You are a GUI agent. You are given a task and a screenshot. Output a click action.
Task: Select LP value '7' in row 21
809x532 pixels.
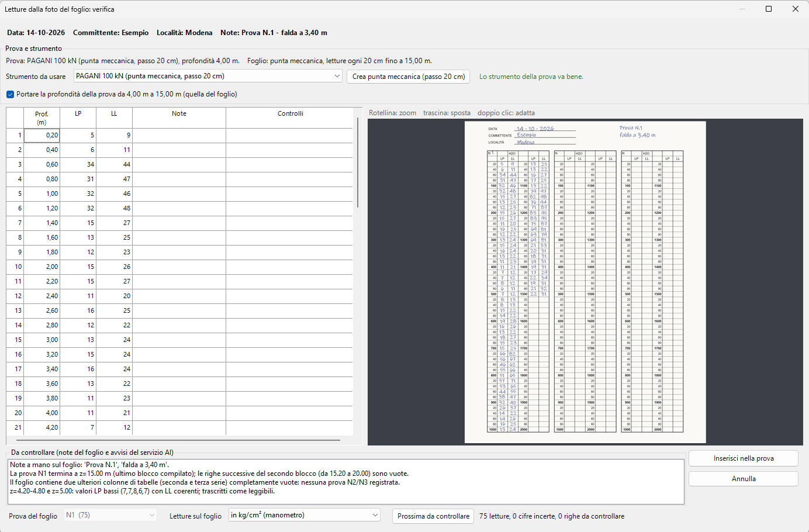[x=78, y=428]
